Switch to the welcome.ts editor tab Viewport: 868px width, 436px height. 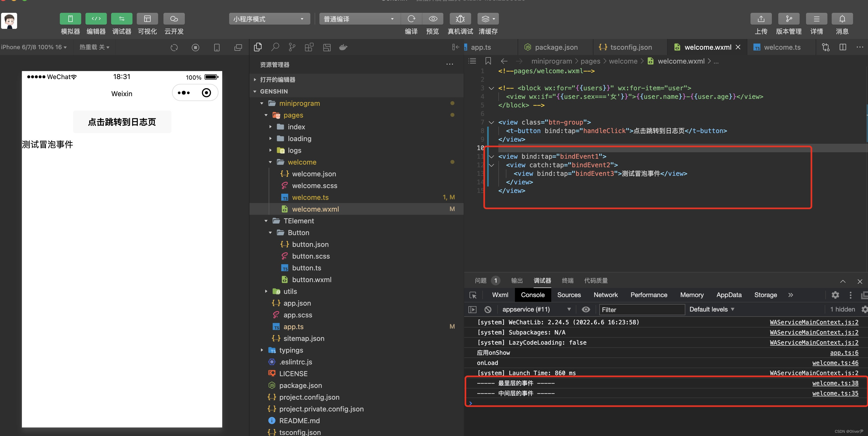pyautogui.click(x=782, y=47)
